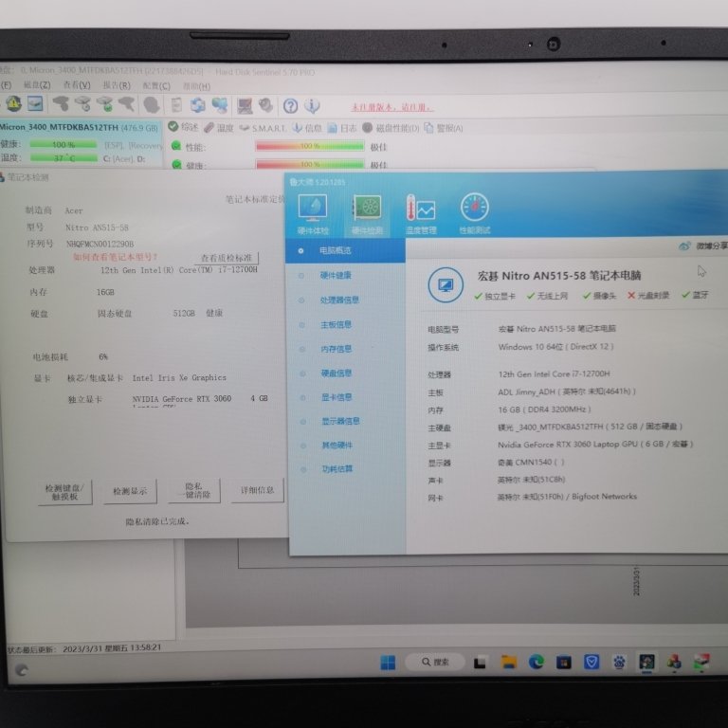
Task: Open File Explorer from taskbar
Action: (509, 662)
